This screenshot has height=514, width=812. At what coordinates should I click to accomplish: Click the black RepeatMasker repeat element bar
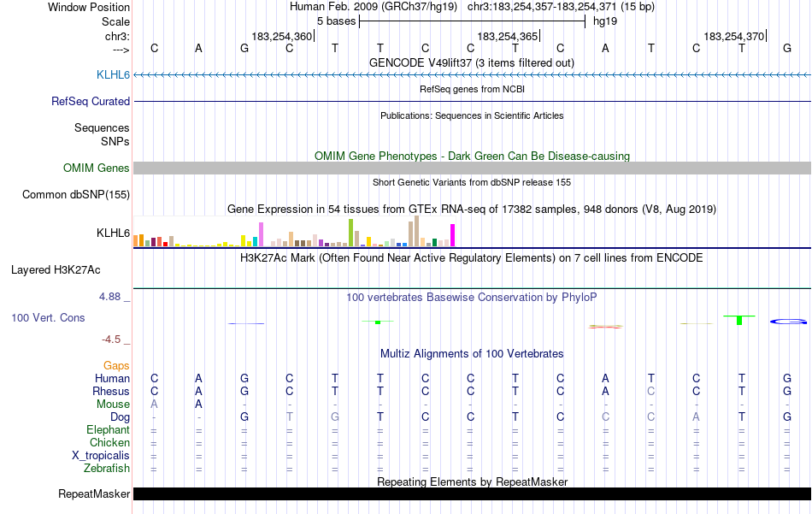pos(473,493)
